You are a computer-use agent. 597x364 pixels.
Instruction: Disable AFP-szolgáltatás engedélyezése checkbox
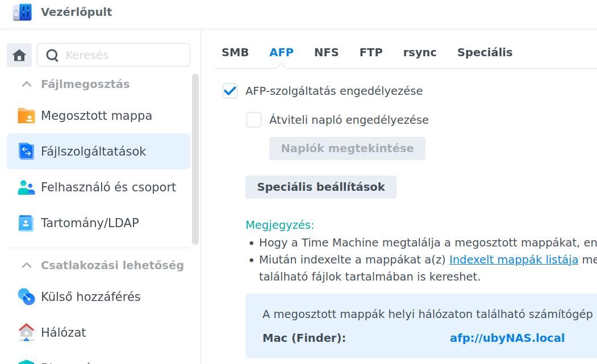point(230,91)
